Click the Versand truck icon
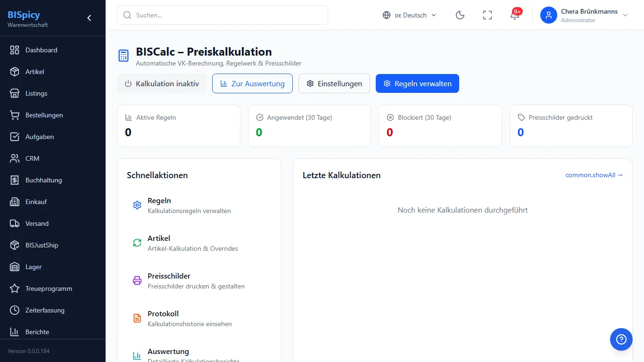 coord(15,223)
